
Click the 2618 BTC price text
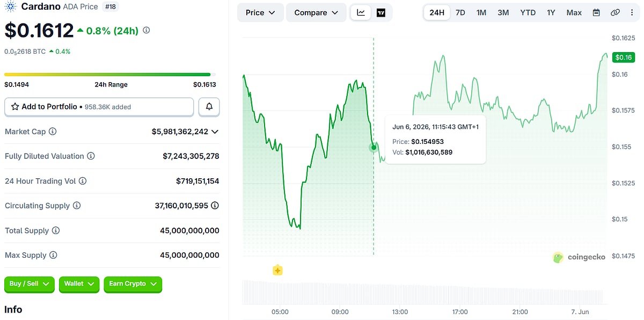coord(25,52)
